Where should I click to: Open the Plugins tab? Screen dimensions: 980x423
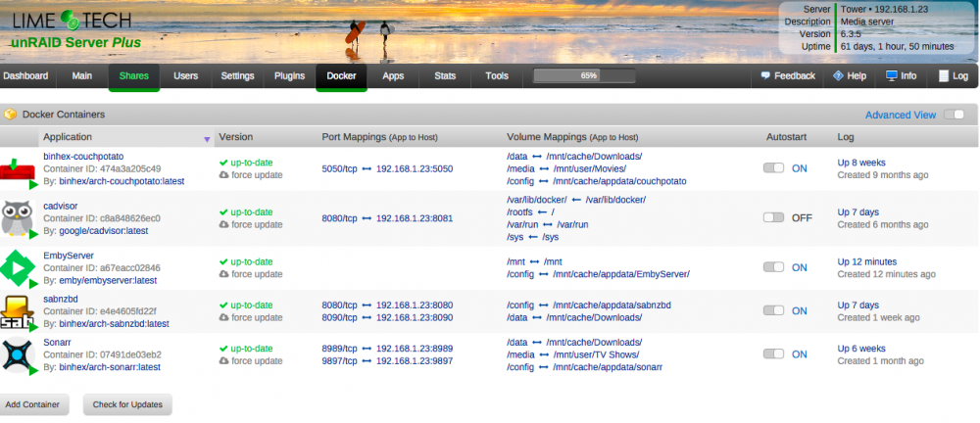(x=289, y=75)
